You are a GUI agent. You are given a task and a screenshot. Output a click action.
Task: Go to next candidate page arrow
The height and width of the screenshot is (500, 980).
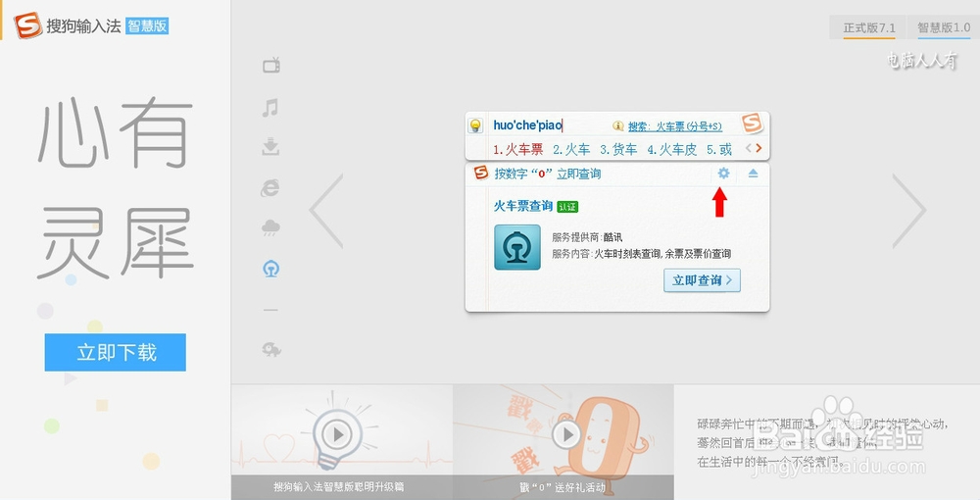[759, 149]
